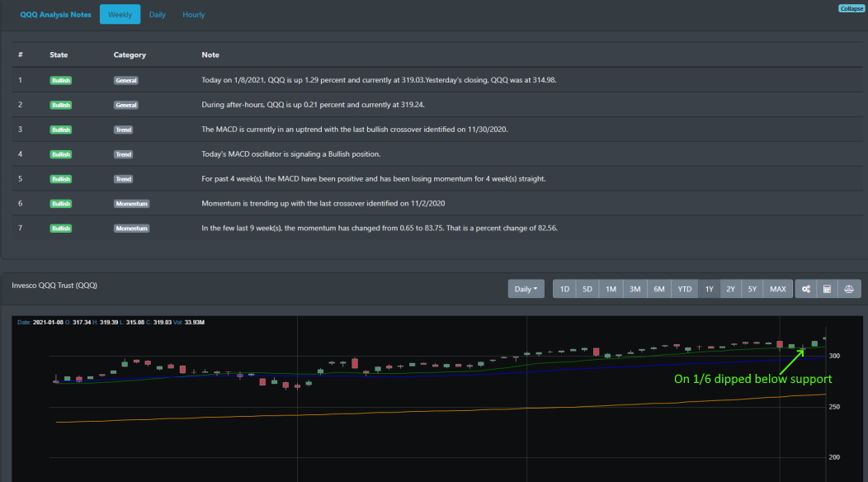Click the 250 price axis label
The width and height of the screenshot is (868, 482).
point(834,407)
